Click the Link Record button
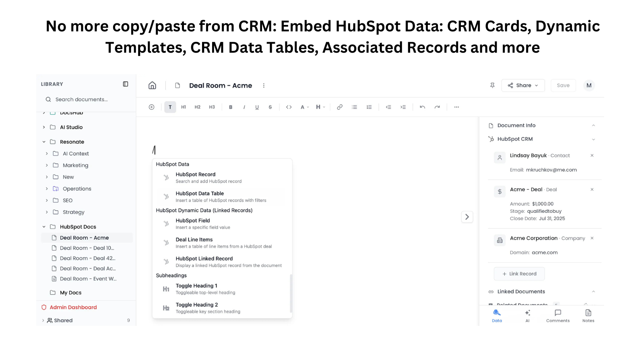This screenshot has width=644, height=362. click(519, 274)
